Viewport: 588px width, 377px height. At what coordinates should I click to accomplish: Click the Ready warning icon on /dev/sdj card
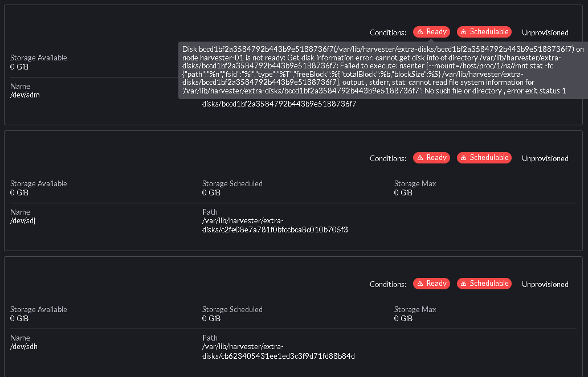(419, 158)
